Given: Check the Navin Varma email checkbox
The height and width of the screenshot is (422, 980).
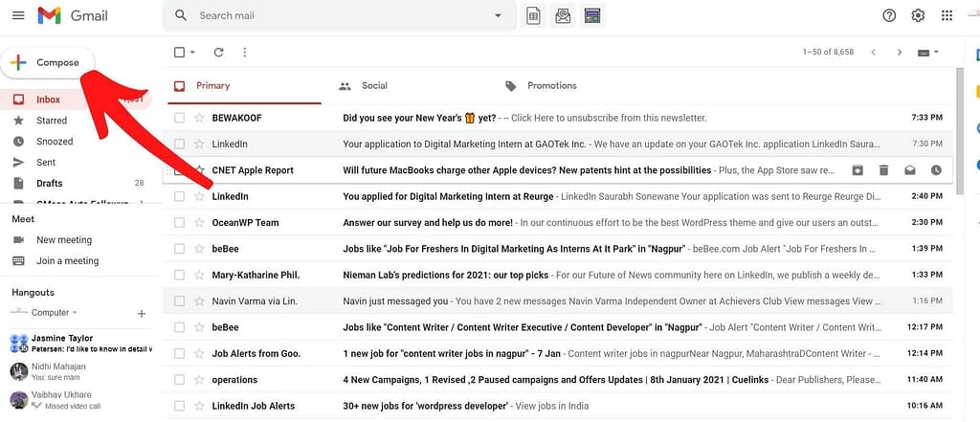Looking at the screenshot, I should pyautogui.click(x=179, y=301).
